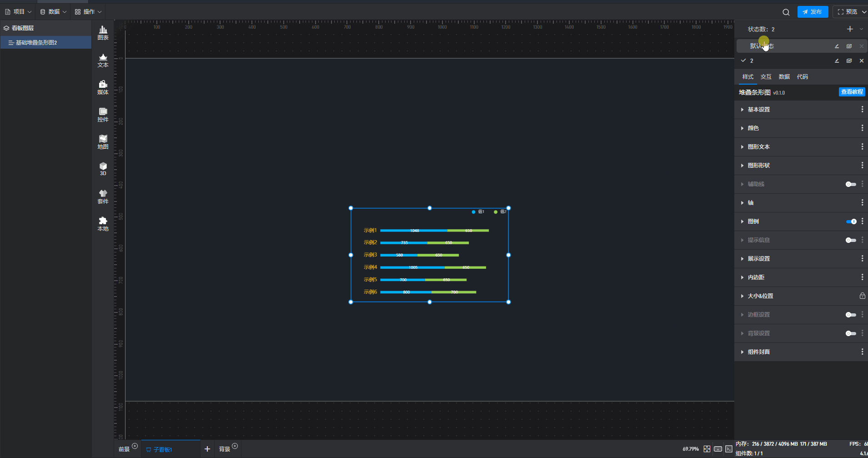Open the 操作 operations menu
The height and width of the screenshot is (458, 868).
click(x=88, y=12)
